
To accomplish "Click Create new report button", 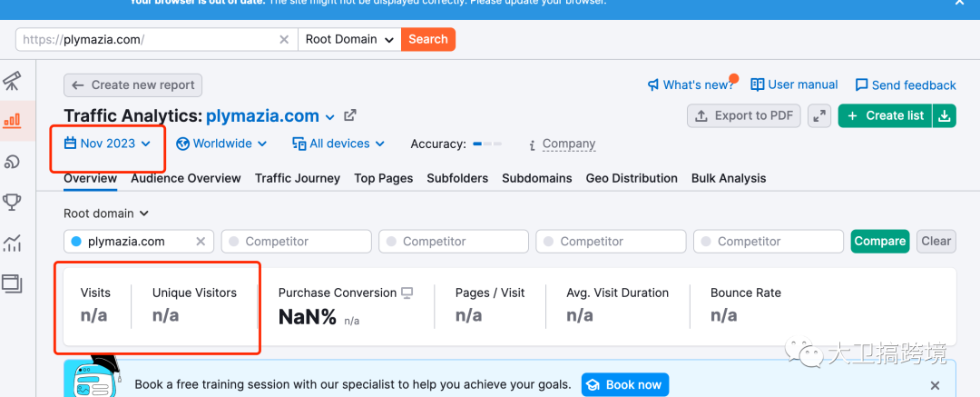I will 133,85.
